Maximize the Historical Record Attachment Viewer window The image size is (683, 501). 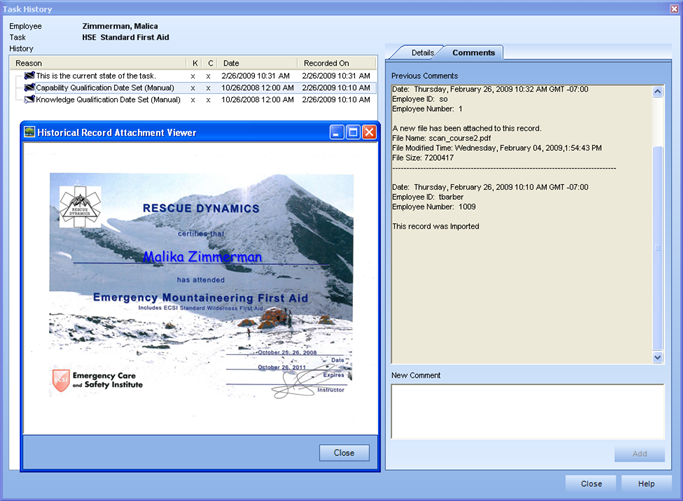click(x=353, y=132)
